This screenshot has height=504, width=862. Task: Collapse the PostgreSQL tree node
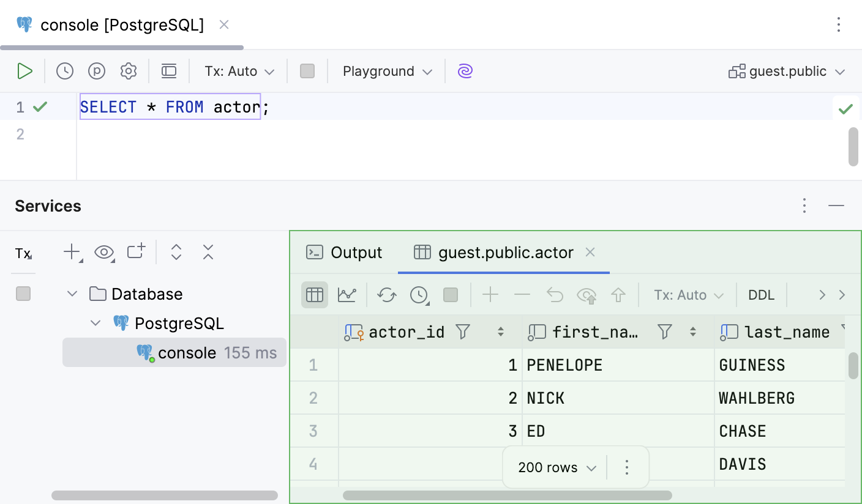(96, 323)
